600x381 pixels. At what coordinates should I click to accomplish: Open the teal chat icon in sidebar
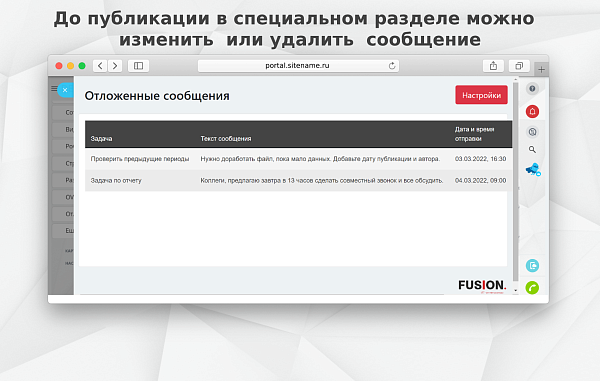(532, 265)
